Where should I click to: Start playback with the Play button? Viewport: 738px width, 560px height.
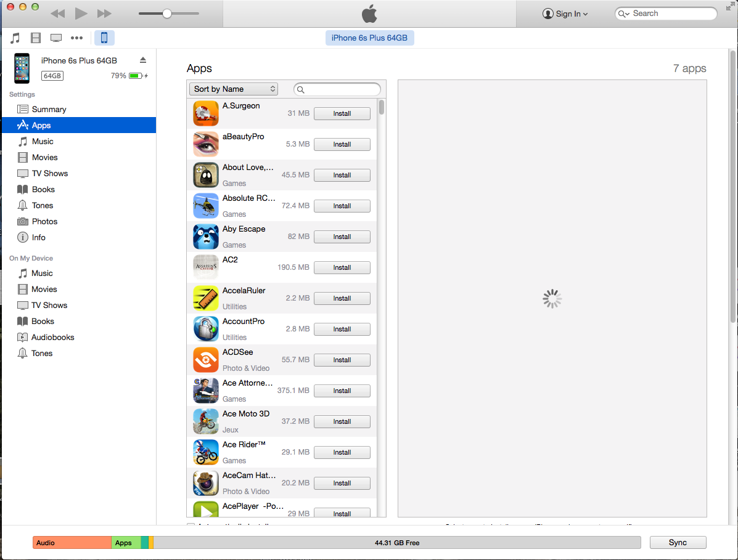point(81,13)
